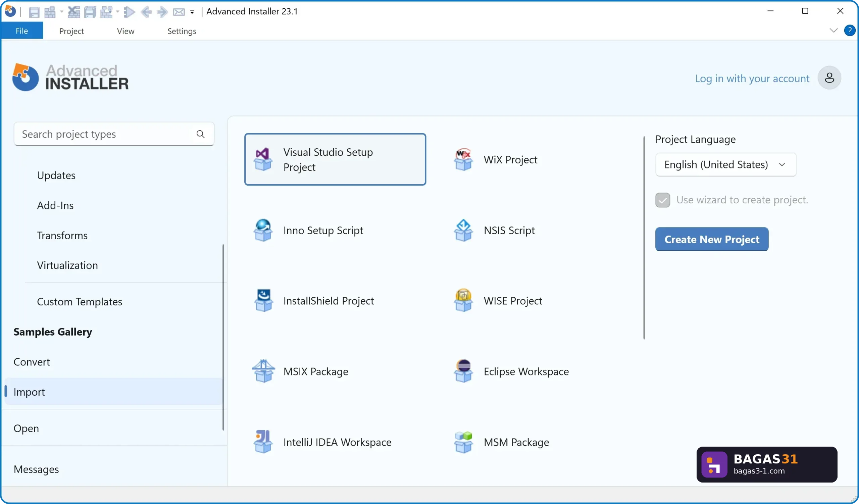Select Virtualization in the sidebar
859x504 pixels.
coord(67,265)
